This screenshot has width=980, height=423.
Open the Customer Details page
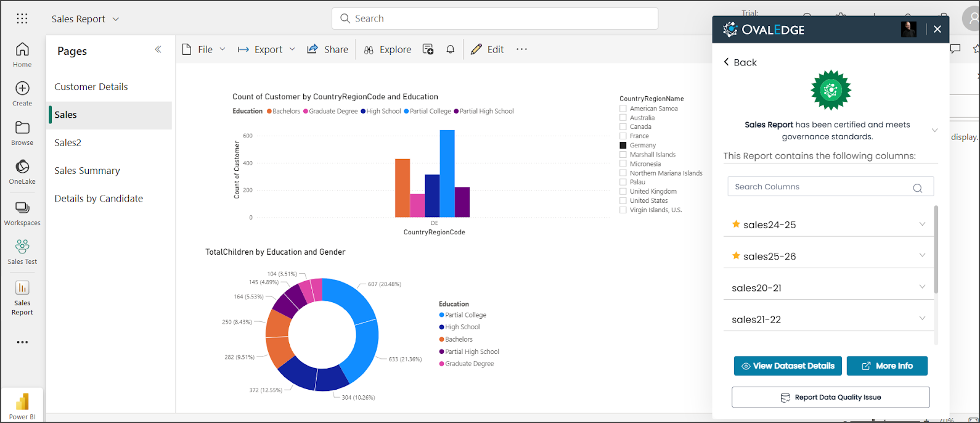coord(91,87)
